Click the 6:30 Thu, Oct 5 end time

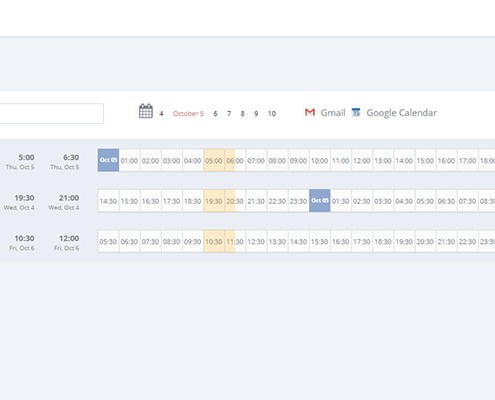tap(65, 161)
